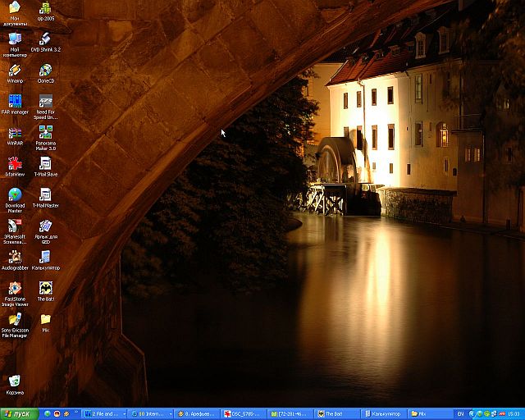Select the WinRAR desktop shortcut
The height and width of the screenshot is (420, 525).
15,136
